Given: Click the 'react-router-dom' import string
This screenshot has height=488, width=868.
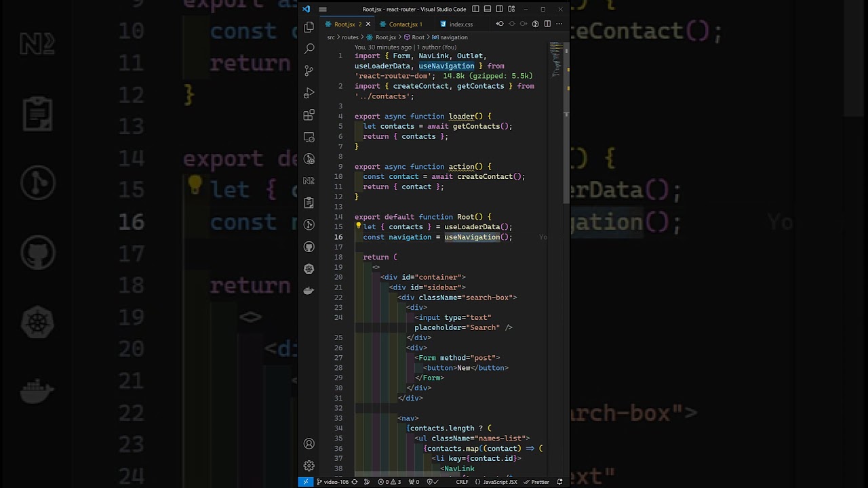Looking at the screenshot, I should point(393,76).
